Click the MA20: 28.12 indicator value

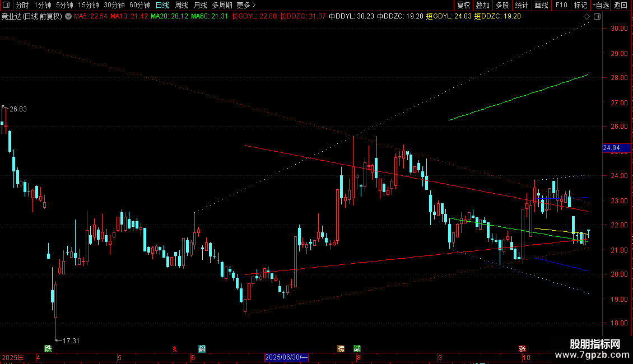point(169,17)
